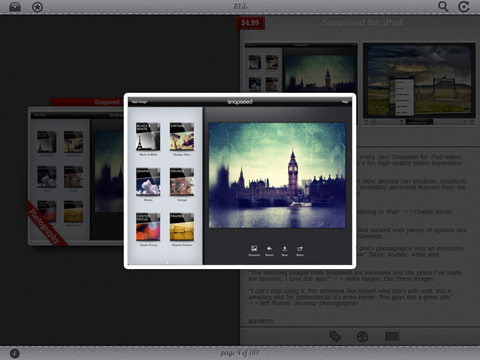This screenshot has width=480, height=360.
Task: Open the globe web icon
Action: [363, 337]
